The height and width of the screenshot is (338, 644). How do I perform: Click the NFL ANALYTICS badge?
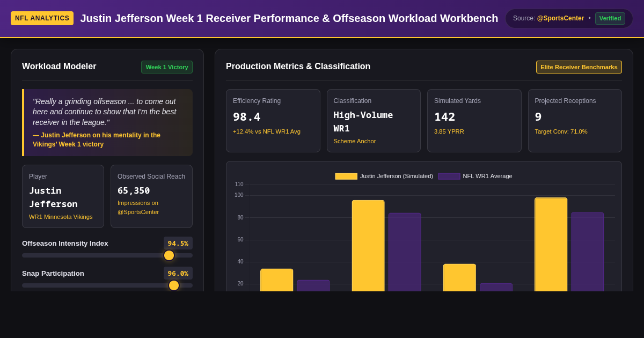(42, 18)
